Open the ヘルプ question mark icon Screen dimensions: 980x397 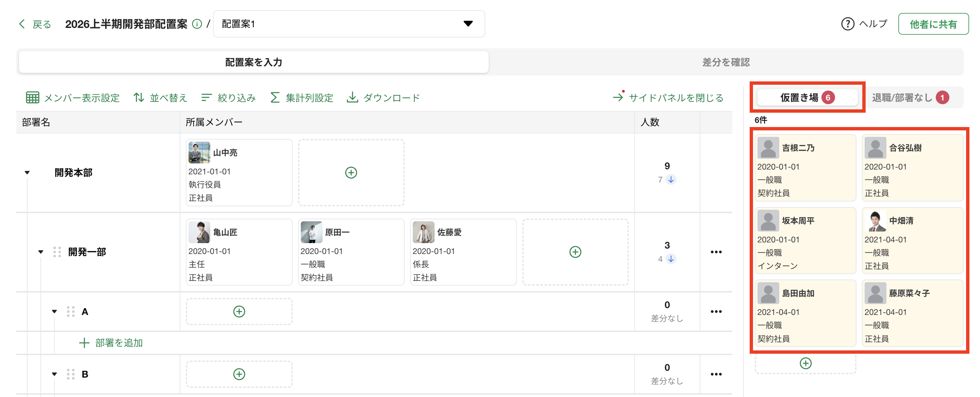pos(847,24)
